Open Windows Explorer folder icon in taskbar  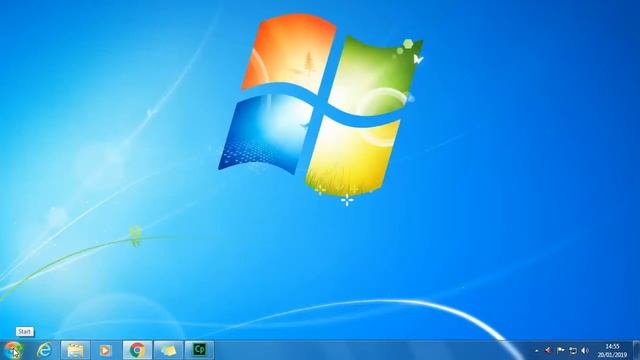click(x=76, y=350)
